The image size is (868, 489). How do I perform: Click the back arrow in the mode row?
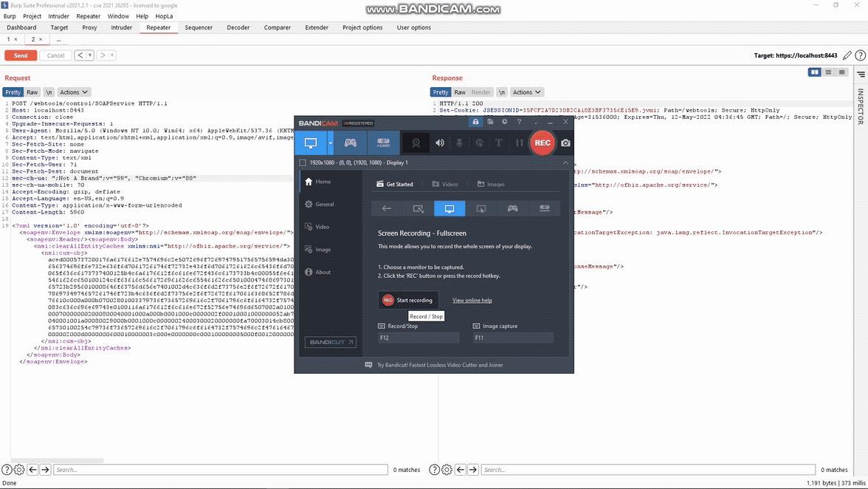(x=387, y=209)
